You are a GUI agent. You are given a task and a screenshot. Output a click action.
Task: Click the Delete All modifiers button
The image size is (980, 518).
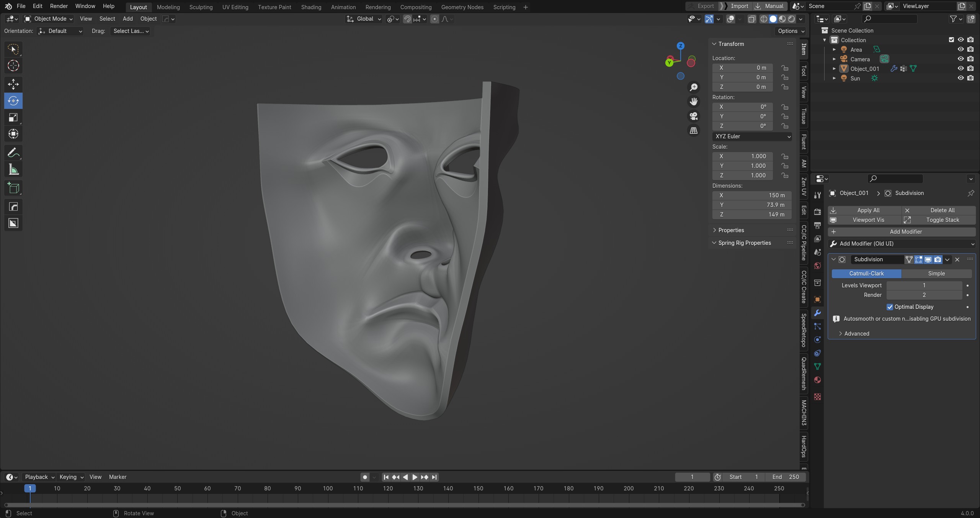coord(939,210)
